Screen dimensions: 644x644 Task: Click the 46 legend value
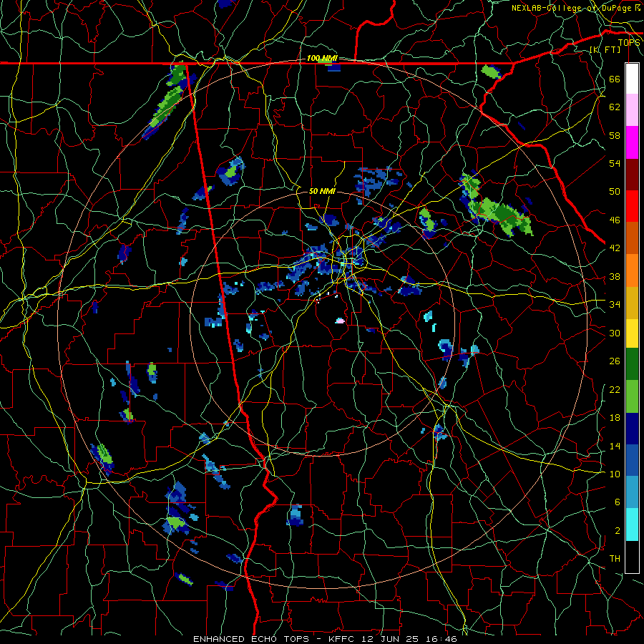coord(615,220)
